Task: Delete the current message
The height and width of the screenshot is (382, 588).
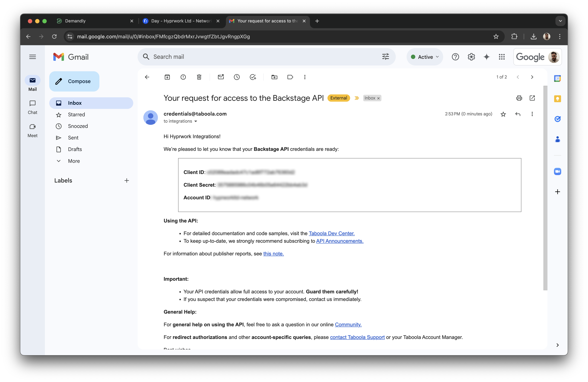Action: point(199,77)
